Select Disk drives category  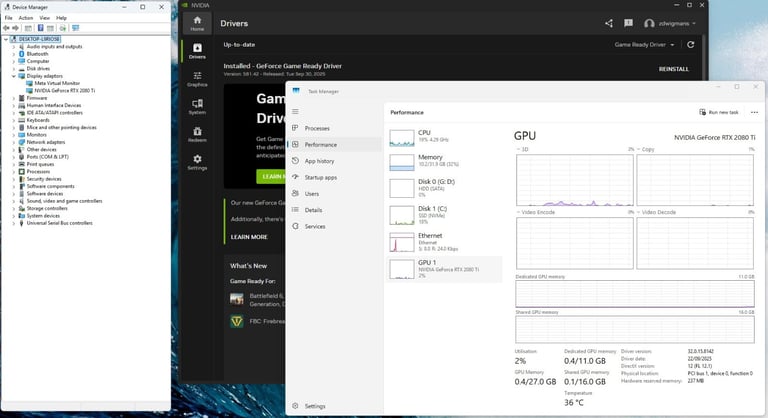click(38, 69)
